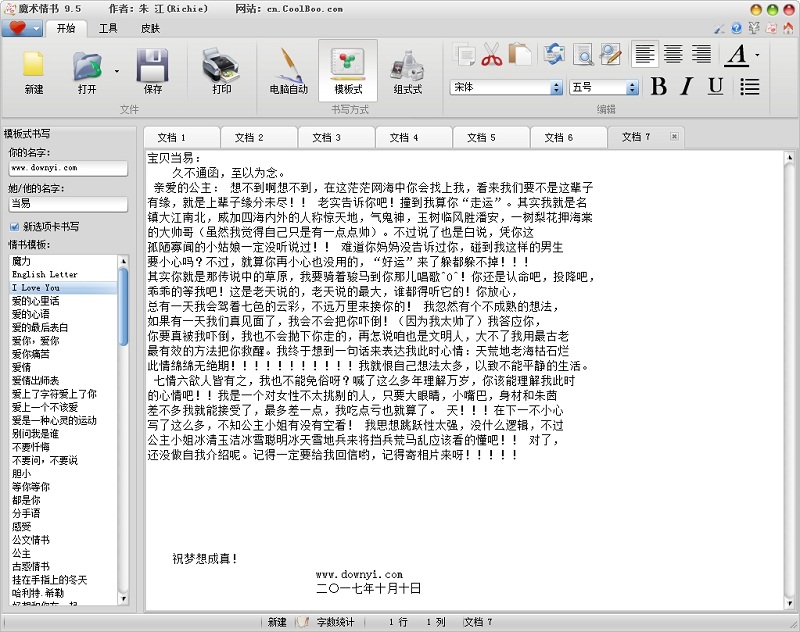Click the copy icon in ribbon

(x=465, y=55)
